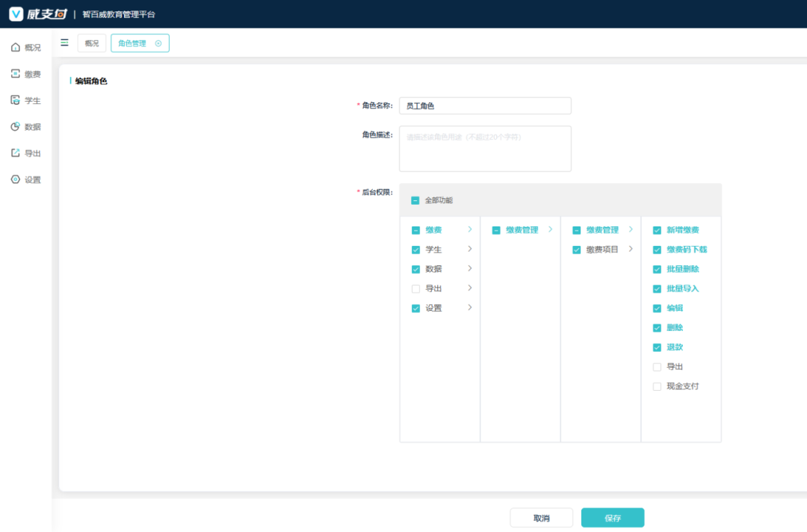Expand the 设置 row chevron arrow
807x532 pixels.
[470, 307]
